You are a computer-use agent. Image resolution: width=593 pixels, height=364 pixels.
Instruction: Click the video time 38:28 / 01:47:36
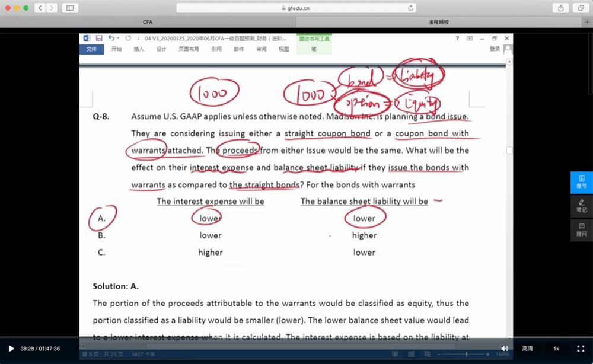(40, 349)
